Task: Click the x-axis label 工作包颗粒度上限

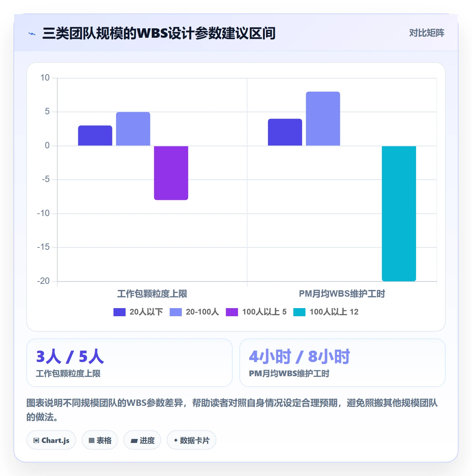Action: (x=152, y=294)
